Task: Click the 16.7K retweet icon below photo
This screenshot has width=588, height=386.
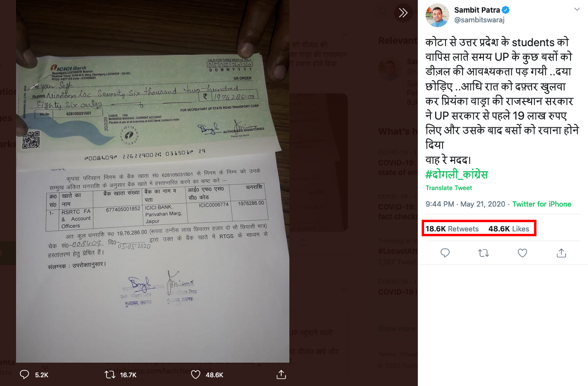Action: point(110,375)
